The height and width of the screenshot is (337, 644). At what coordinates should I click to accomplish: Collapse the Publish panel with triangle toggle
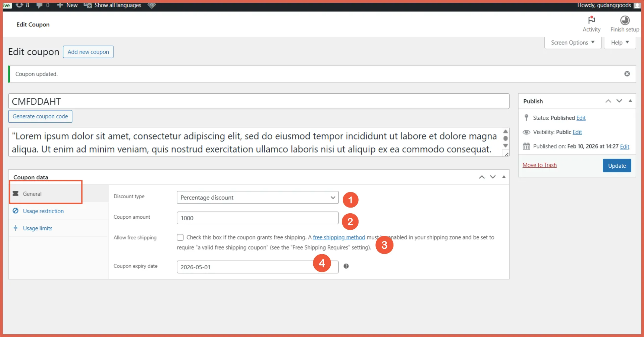pyautogui.click(x=630, y=101)
